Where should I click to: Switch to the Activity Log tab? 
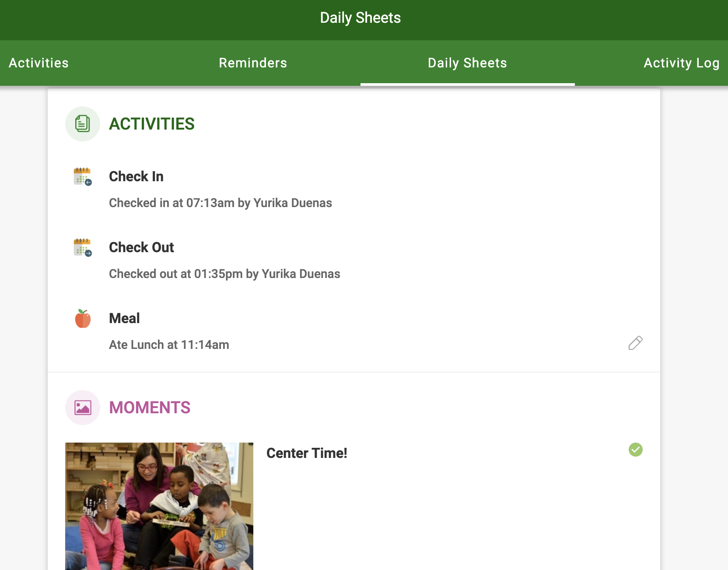coord(681,63)
